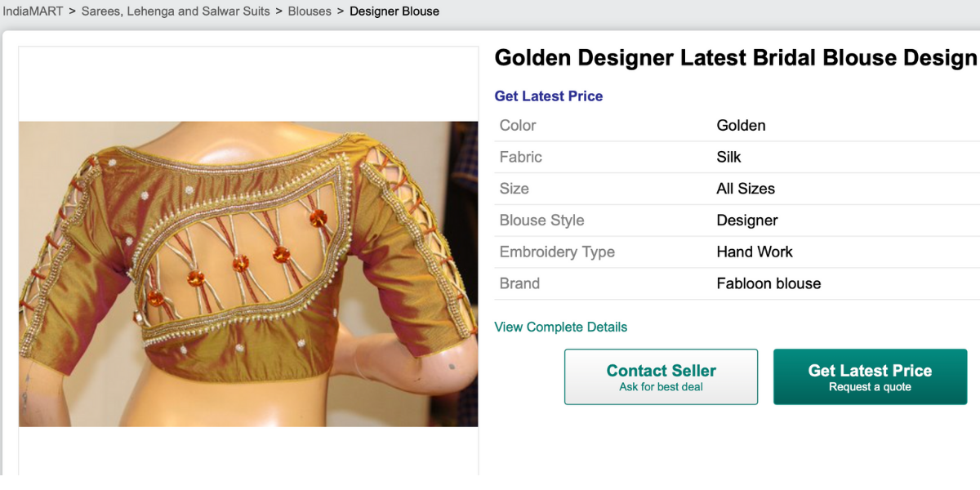The height and width of the screenshot is (490, 980).
Task: Click the Fabric label in specifications
Action: [x=521, y=157]
